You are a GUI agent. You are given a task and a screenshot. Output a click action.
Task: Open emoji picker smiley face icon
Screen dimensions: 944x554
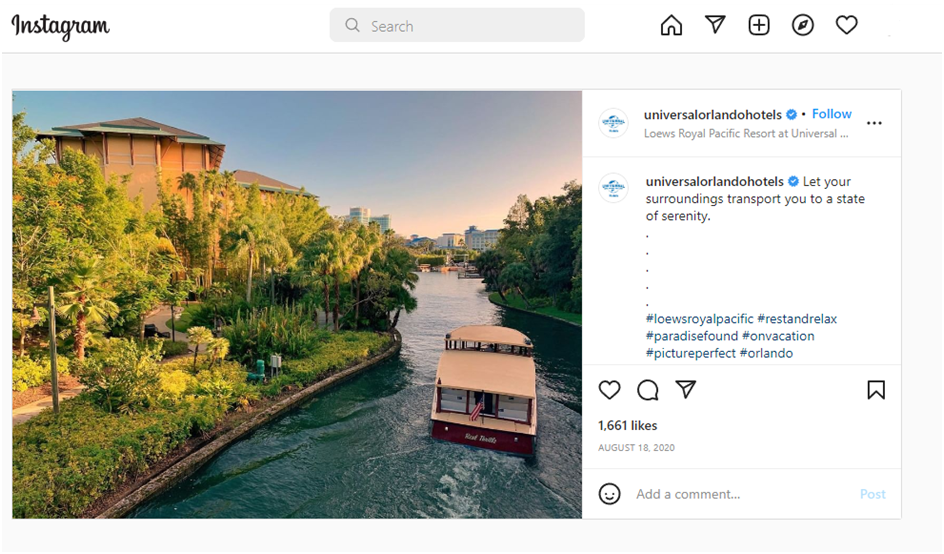[609, 494]
